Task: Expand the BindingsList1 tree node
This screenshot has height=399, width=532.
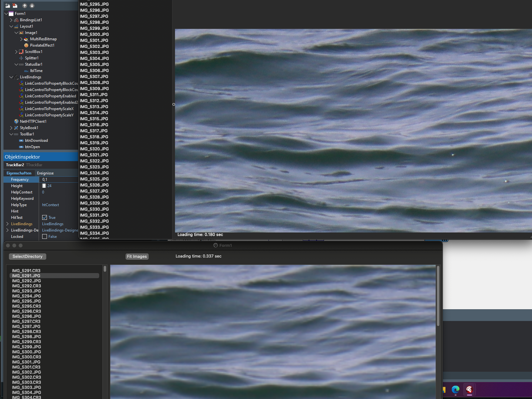Action: [11, 20]
